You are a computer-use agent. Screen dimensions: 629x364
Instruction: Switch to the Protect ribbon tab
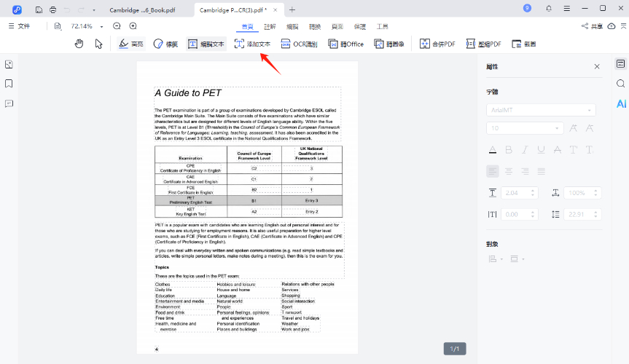coord(360,26)
